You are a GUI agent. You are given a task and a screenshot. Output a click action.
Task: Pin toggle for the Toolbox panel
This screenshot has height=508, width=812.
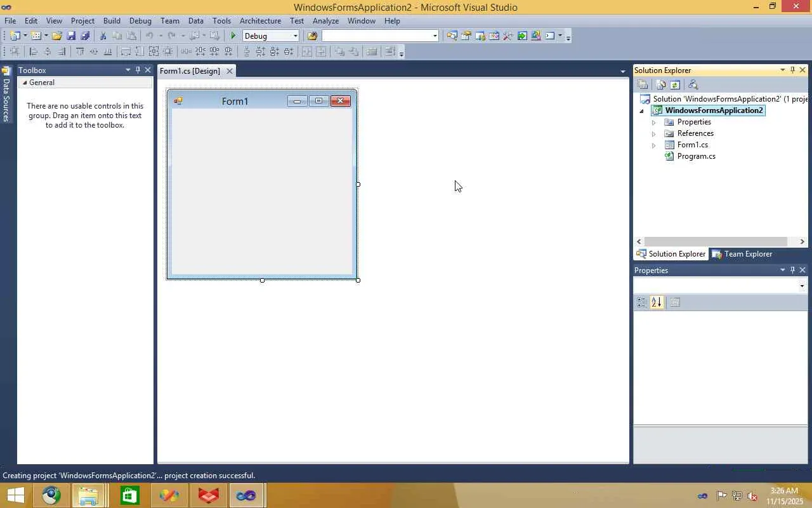[x=138, y=70]
